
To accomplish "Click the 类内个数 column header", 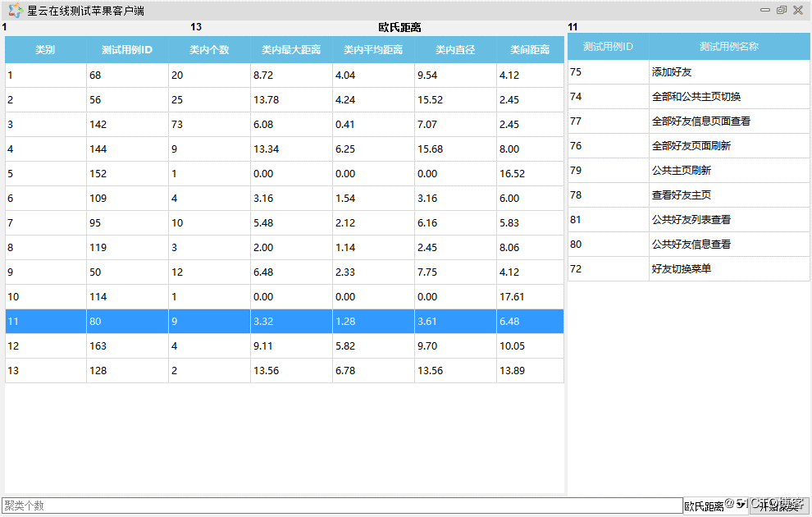I will pos(209,50).
